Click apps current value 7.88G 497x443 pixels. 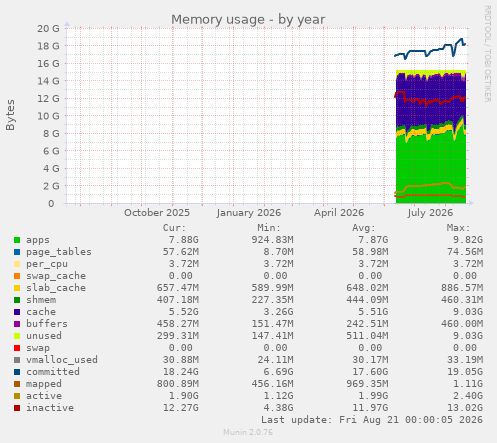pyautogui.click(x=184, y=240)
